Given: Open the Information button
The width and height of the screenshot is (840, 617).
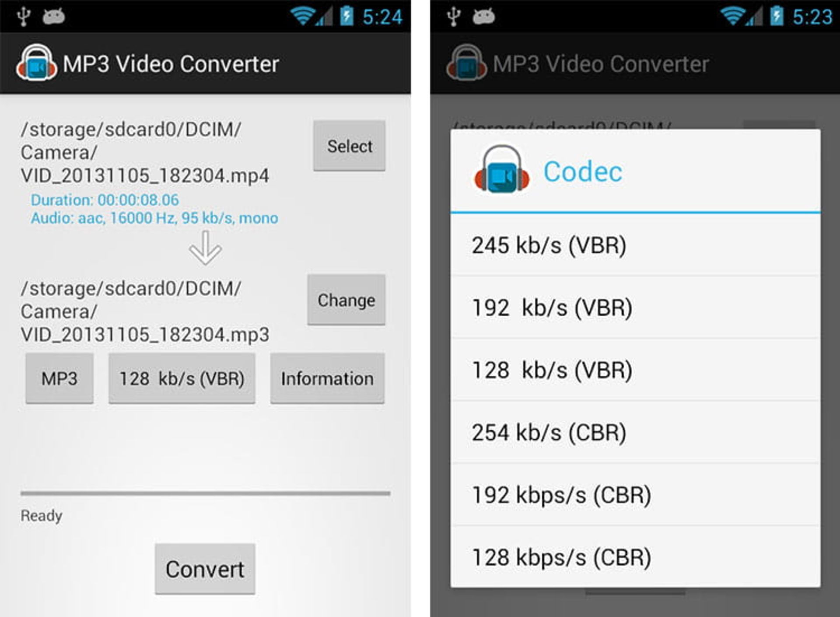Looking at the screenshot, I should [327, 378].
